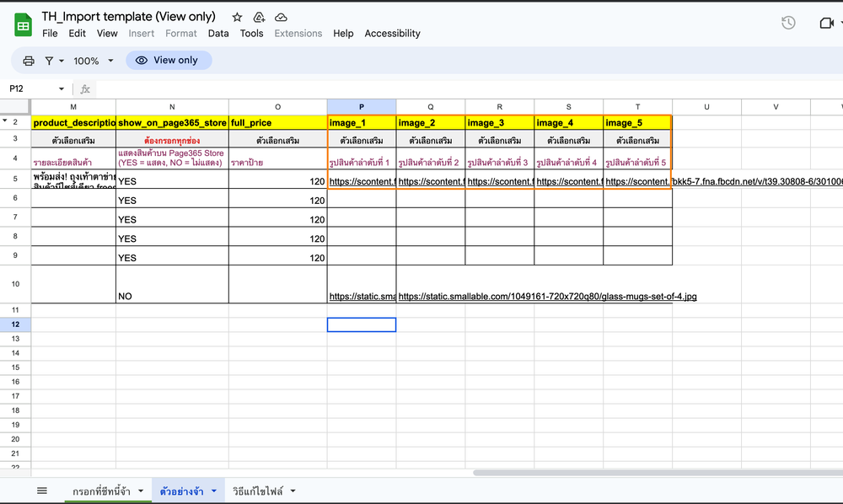Click the formula bar fx icon
The width and height of the screenshot is (843, 504).
coord(85,89)
